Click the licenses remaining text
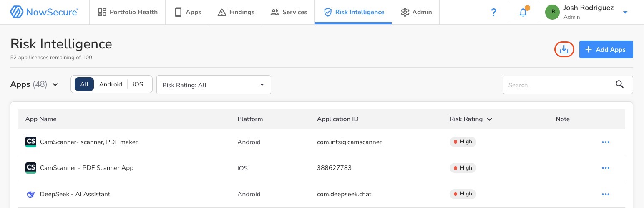 tap(51, 58)
